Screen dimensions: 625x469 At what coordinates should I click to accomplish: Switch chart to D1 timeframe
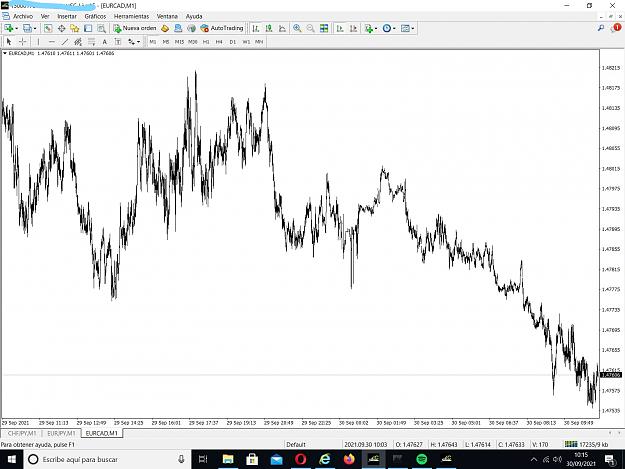[x=233, y=42]
